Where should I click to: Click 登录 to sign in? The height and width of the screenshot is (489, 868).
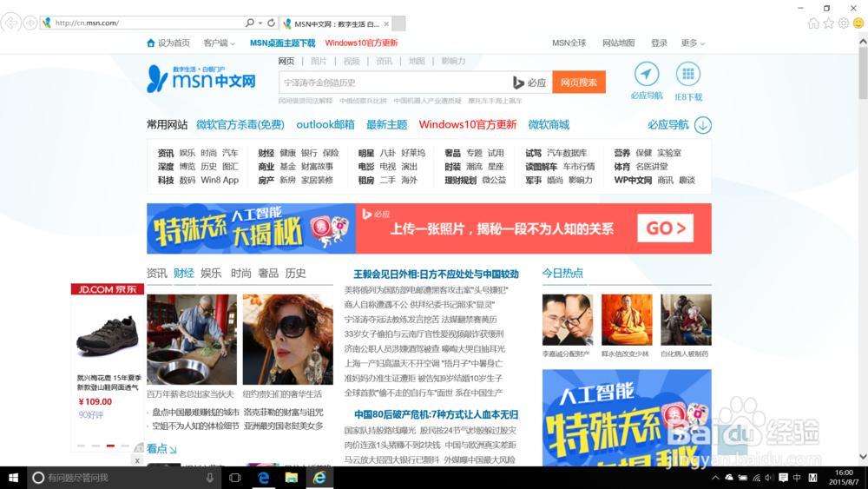click(659, 43)
